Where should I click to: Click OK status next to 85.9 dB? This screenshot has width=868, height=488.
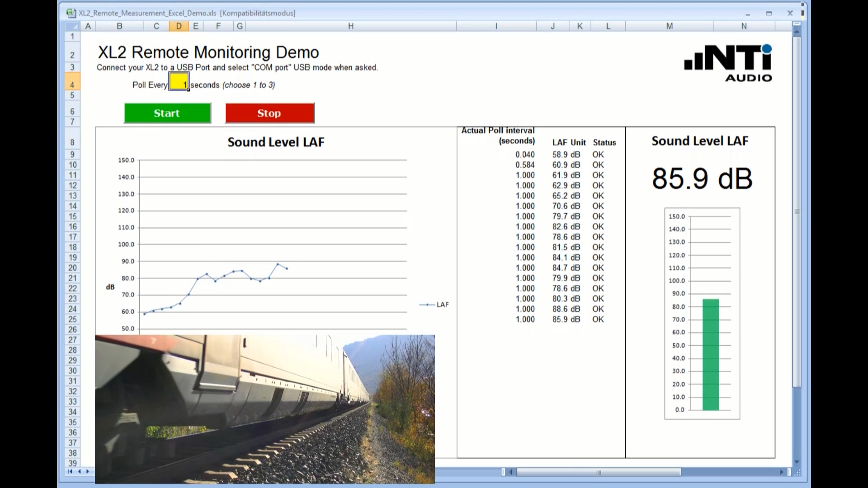point(598,319)
